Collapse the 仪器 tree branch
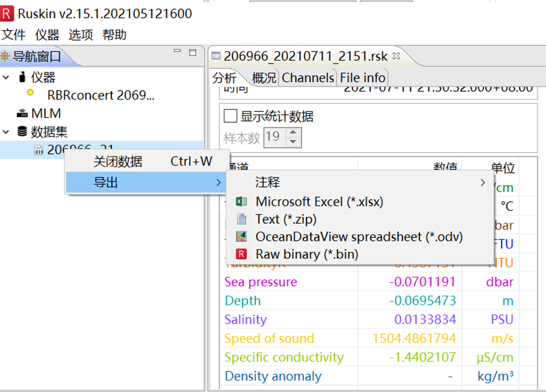 click(x=6, y=78)
